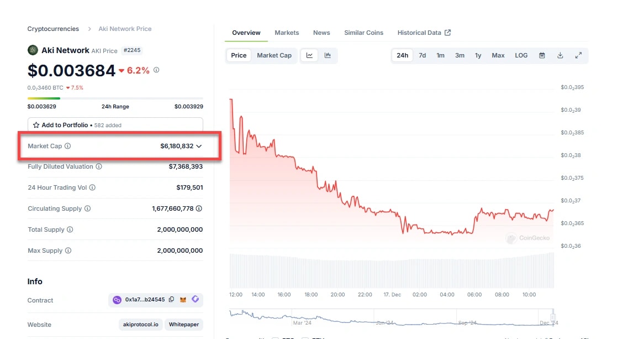The image size is (644, 339).
Task: Click the 24h Range progress bar
Action: pyautogui.click(x=115, y=98)
